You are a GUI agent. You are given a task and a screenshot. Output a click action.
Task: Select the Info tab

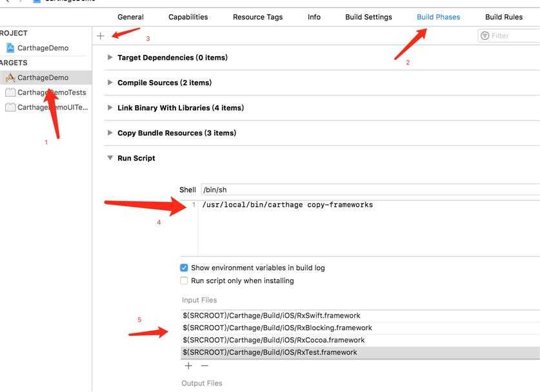tap(314, 17)
